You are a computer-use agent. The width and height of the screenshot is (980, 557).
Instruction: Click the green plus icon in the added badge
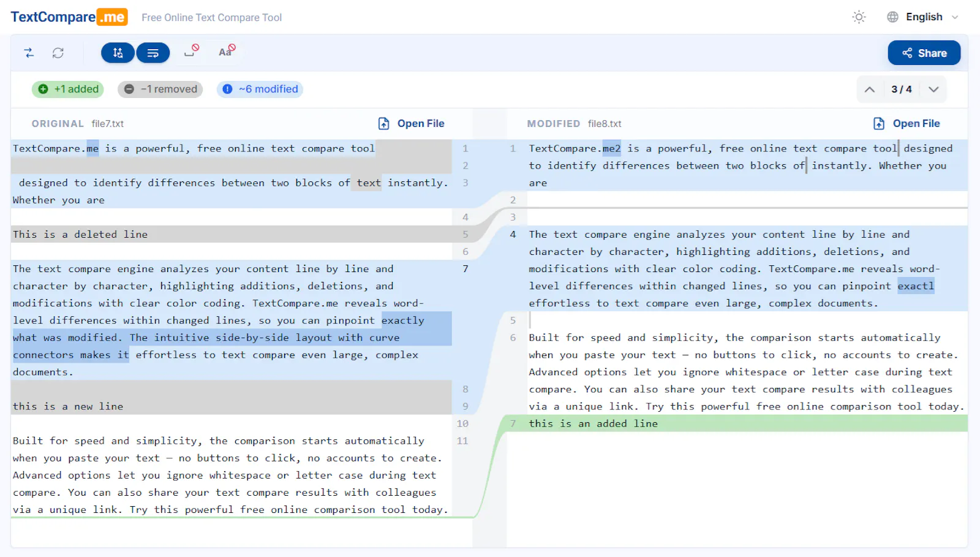[43, 89]
